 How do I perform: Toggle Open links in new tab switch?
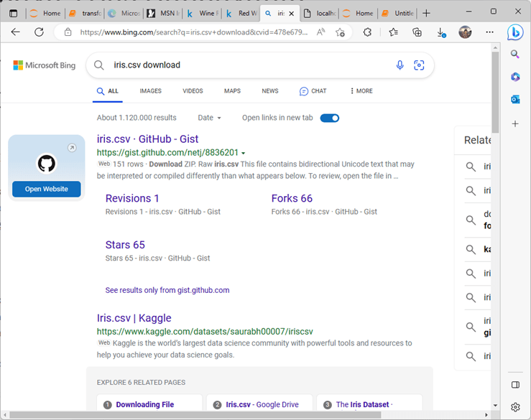(330, 118)
